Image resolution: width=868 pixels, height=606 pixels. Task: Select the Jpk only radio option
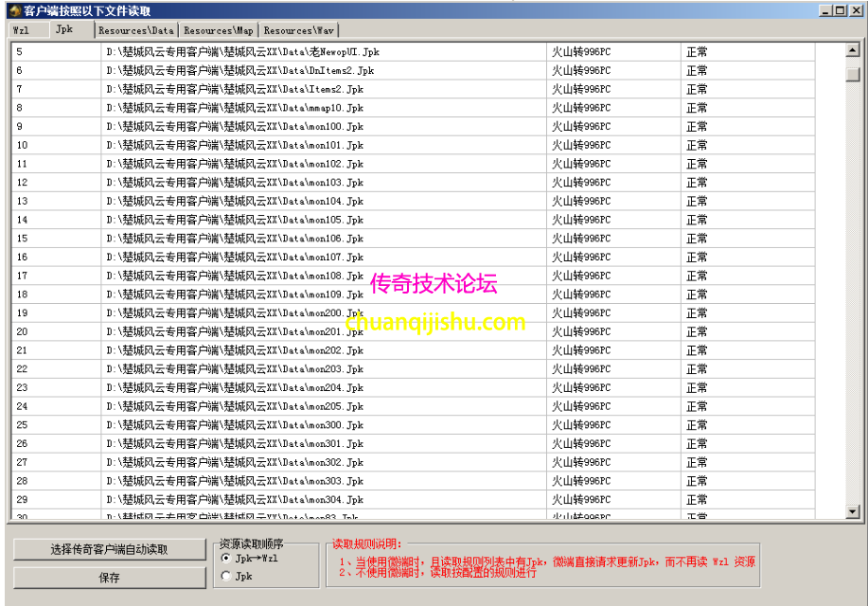(x=226, y=576)
